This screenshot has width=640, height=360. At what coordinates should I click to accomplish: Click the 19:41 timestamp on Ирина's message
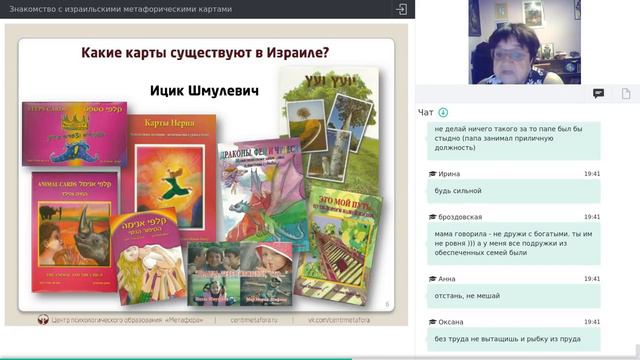[592, 174]
